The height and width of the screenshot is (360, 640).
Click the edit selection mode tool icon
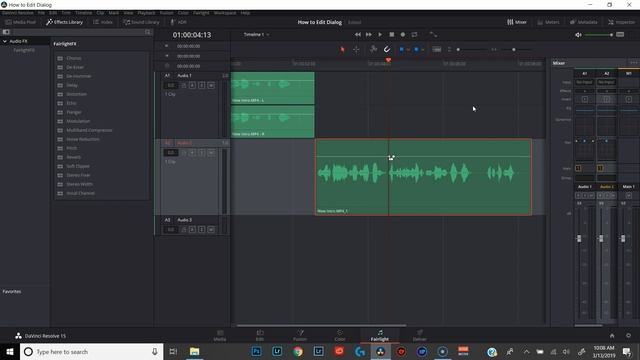[373, 49]
